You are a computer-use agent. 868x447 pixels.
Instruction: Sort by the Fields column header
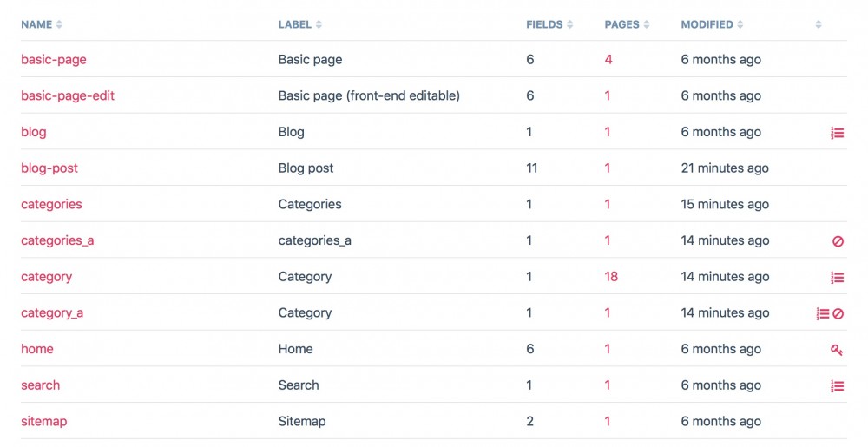(x=549, y=24)
